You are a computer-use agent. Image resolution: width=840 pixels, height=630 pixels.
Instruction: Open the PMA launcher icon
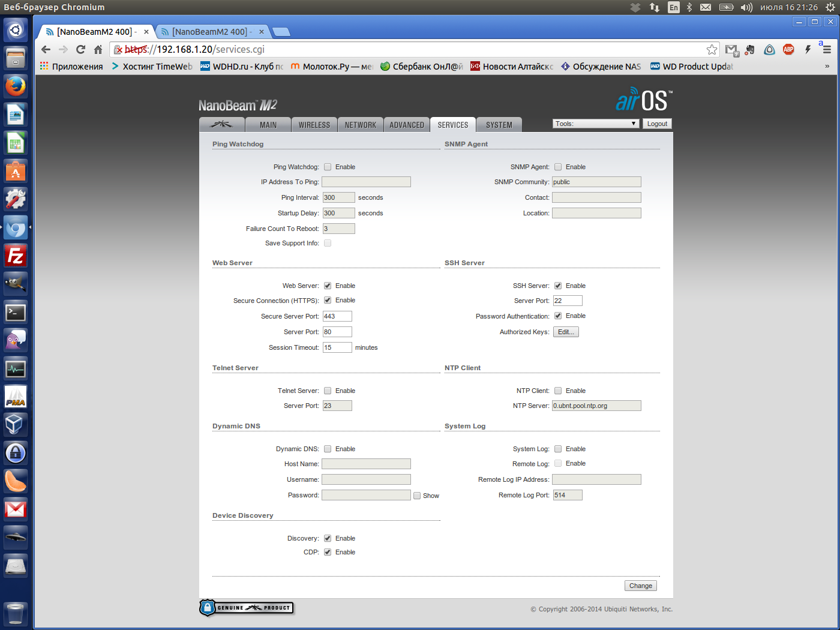[16, 397]
